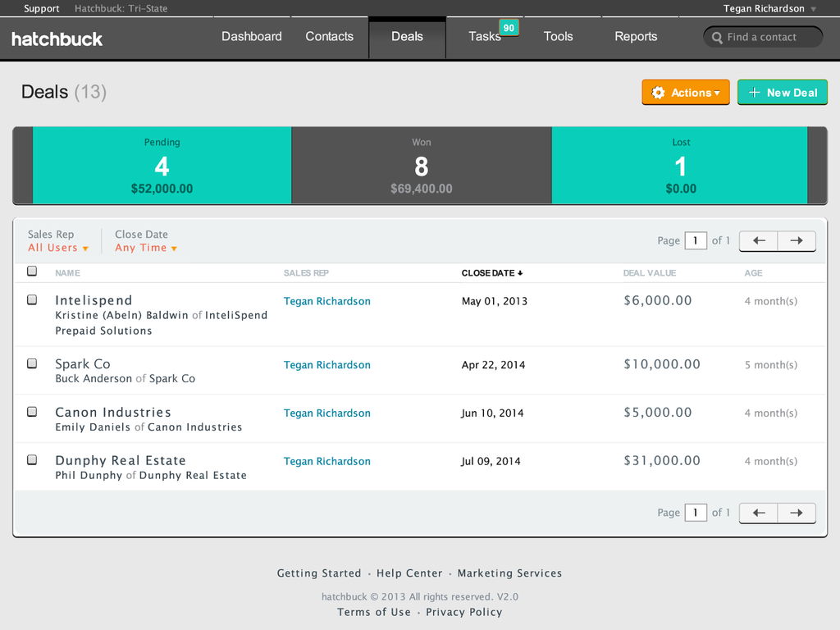The width and height of the screenshot is (840, 630).
Task: Open the Dashboard tab
Action: point(252,36)
